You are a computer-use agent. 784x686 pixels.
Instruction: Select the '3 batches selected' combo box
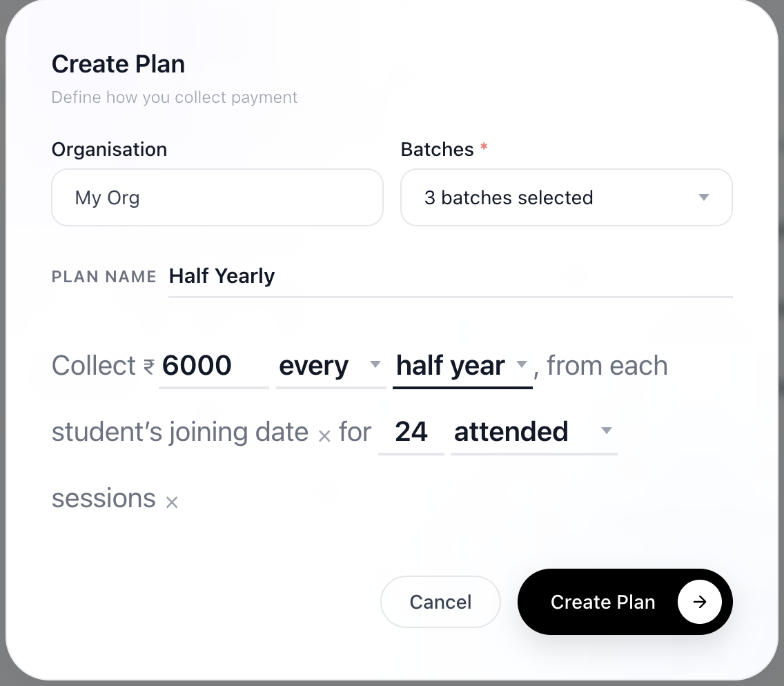(x=567, y=197)
